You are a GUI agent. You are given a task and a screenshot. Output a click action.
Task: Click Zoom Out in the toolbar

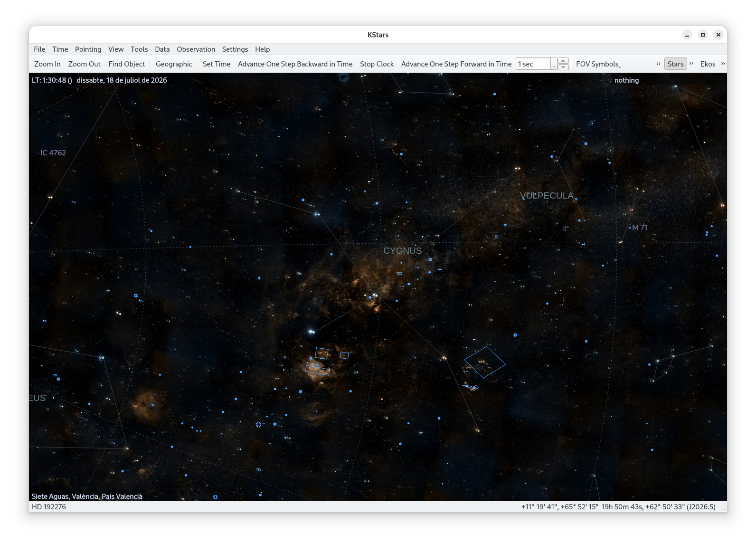(x=85, y=64)
